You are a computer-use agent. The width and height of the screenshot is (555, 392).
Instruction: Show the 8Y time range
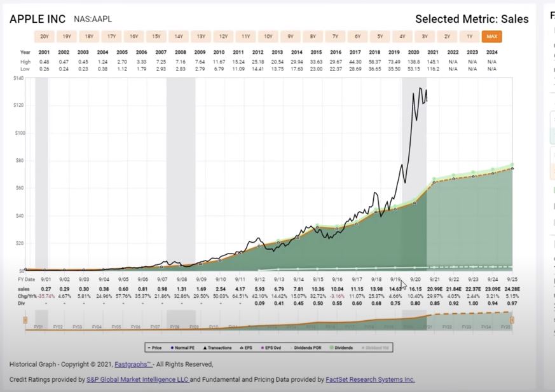313,36
